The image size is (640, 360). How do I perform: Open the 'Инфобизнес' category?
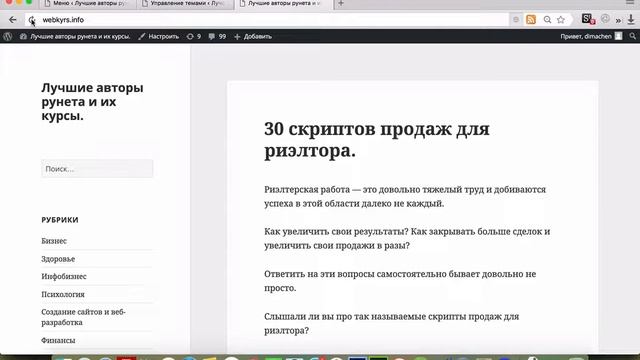[64, 276]
